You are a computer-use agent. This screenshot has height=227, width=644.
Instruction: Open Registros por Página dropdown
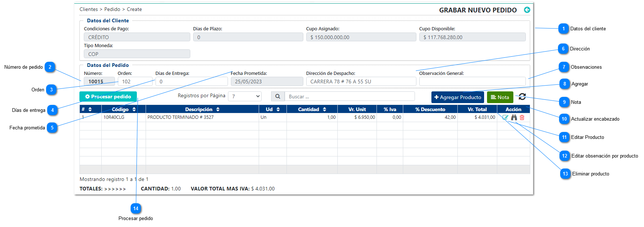[245, 97]
